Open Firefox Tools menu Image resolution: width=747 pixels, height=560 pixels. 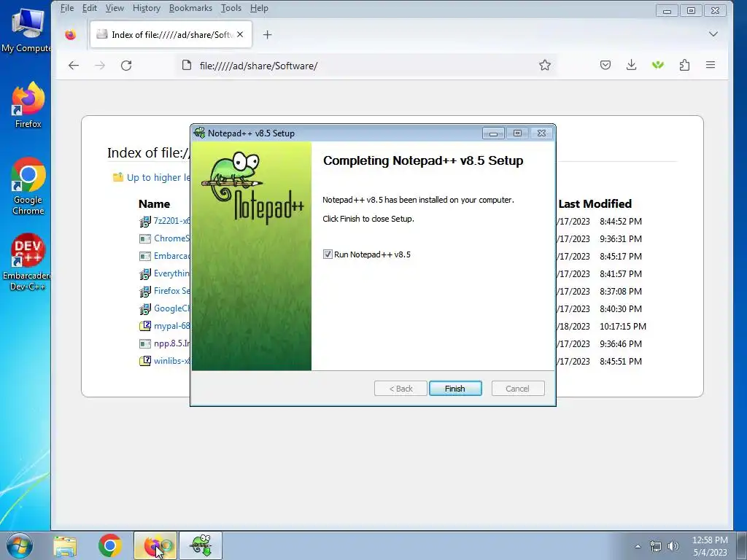coord(231,8)
